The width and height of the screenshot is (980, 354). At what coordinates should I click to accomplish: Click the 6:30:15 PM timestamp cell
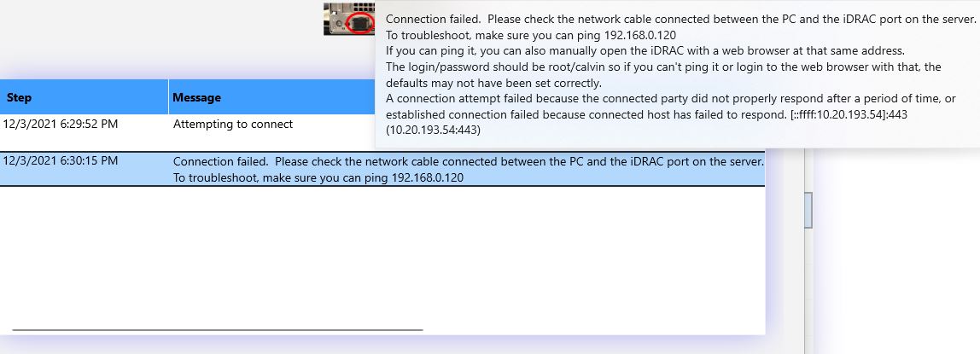pos(61,161)
